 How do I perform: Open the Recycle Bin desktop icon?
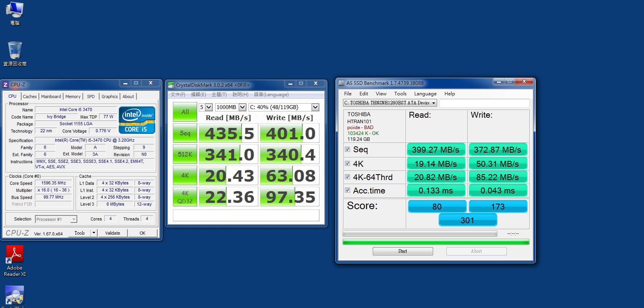click(x=15, y=54)
